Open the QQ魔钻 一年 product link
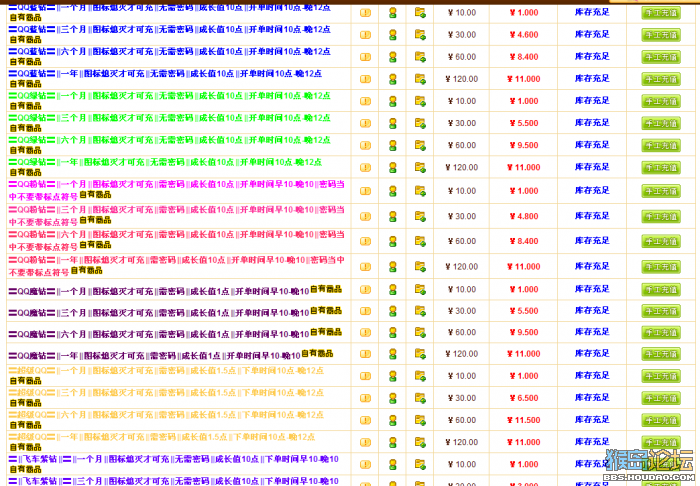700x486 pixels. tap(154, 356)
